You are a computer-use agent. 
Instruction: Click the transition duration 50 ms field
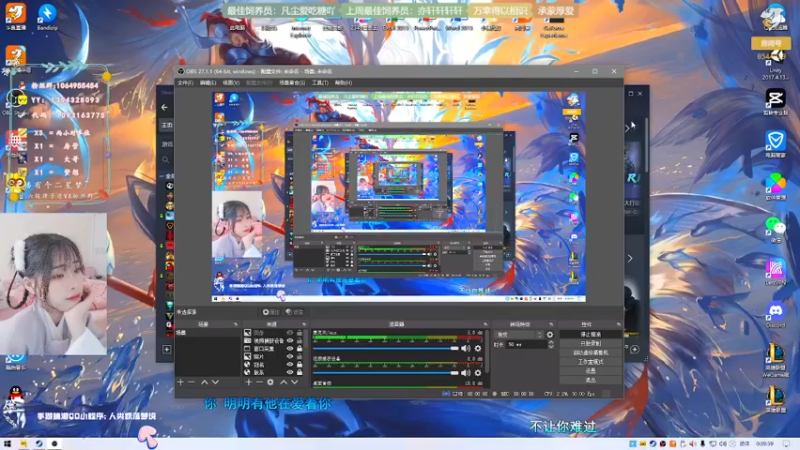pyautogui.click(x=526, y=345)
